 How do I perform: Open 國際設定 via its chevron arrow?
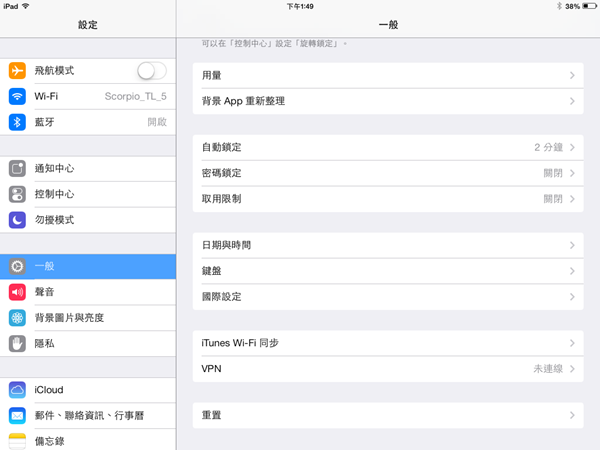(572, 297)
